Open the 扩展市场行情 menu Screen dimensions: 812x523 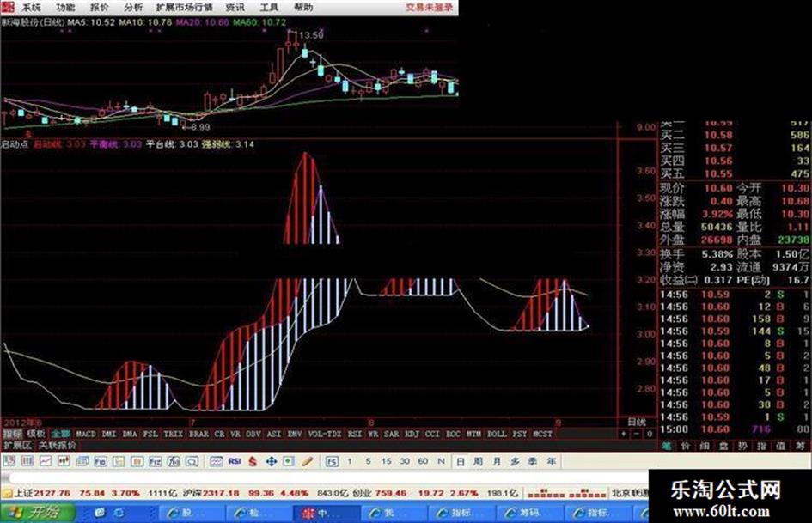[x=185, y=7]
